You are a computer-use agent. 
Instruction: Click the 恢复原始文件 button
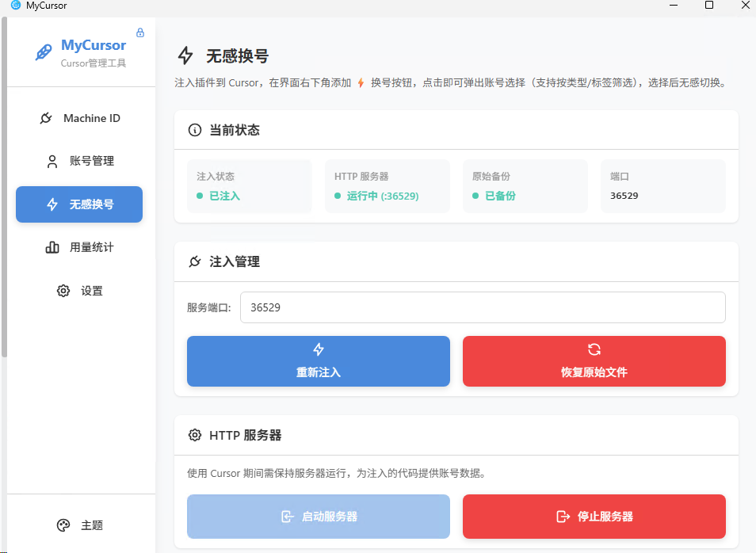[x=594, y=361]
